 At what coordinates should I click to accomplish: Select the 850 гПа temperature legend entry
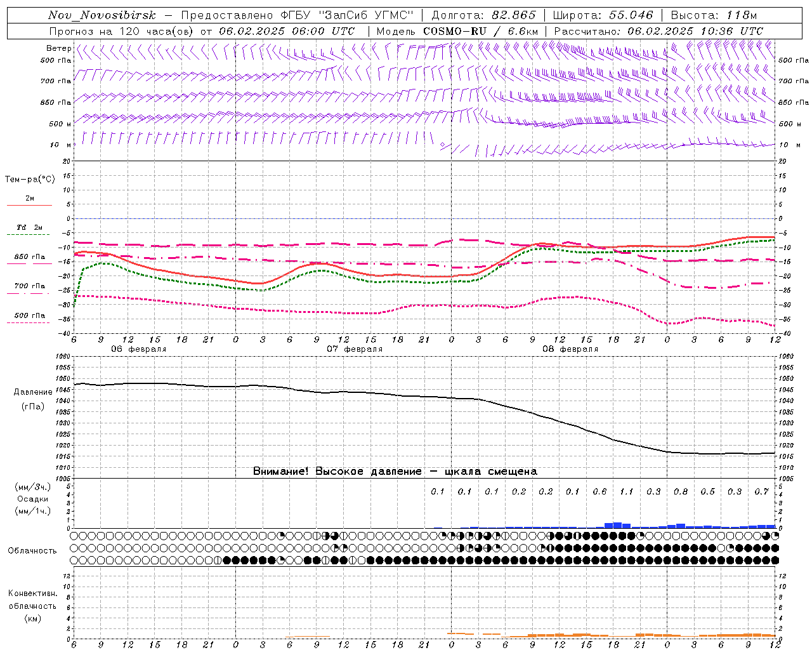[x=29, y=257]
